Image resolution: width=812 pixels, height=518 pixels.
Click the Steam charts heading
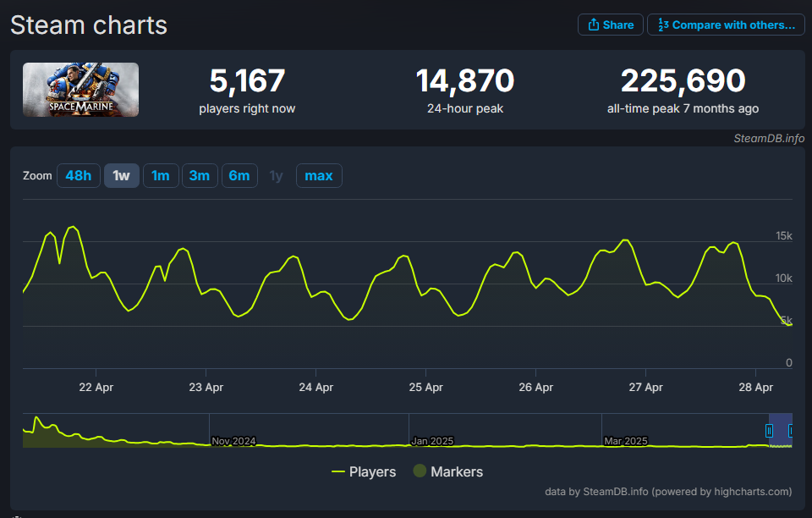point(89,25)
